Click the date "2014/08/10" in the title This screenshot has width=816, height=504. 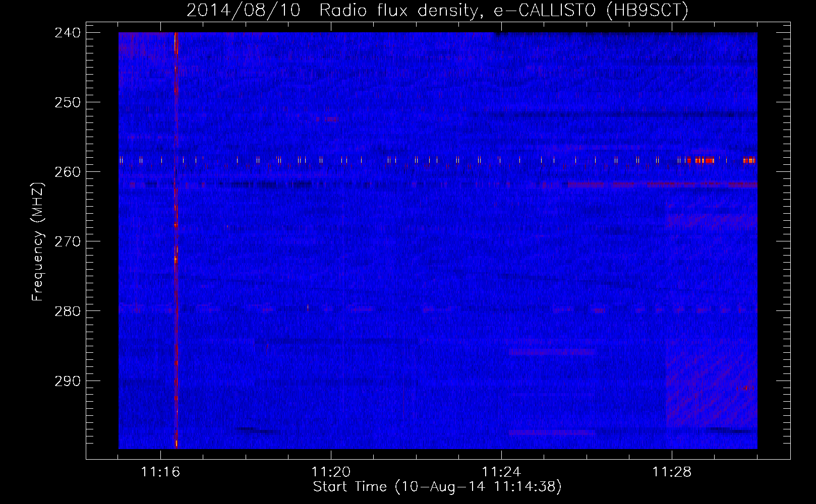click(x=244, y=10)
